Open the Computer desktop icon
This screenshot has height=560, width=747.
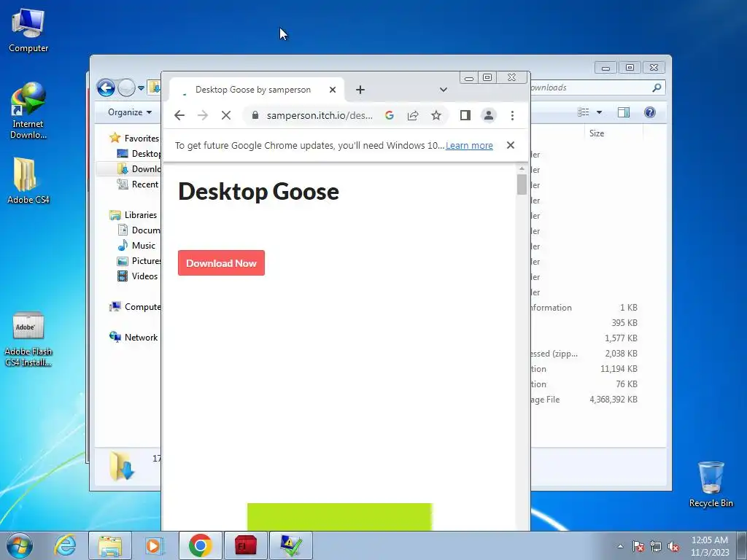pos(28,31)
